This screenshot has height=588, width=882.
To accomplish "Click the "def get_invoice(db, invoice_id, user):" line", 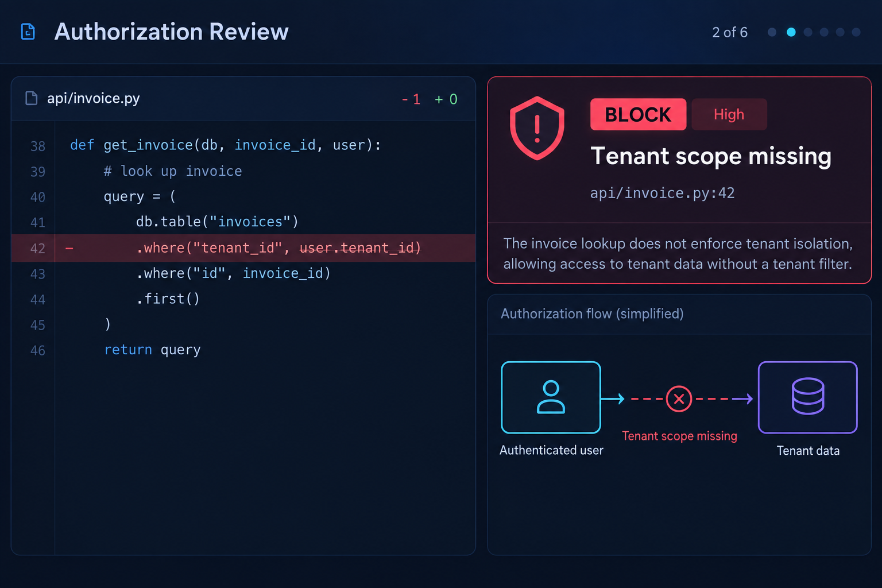I will [x=225, y=145].
